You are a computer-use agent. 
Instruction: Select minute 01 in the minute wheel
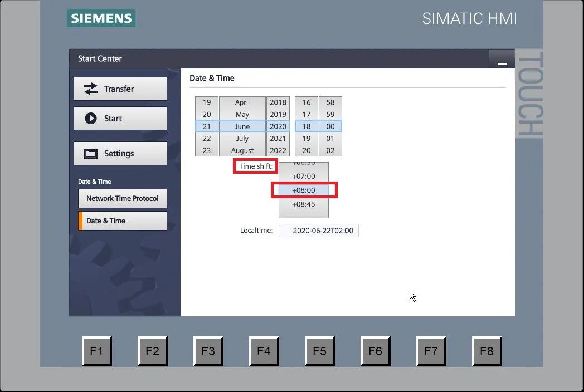(x=330, y=139)
